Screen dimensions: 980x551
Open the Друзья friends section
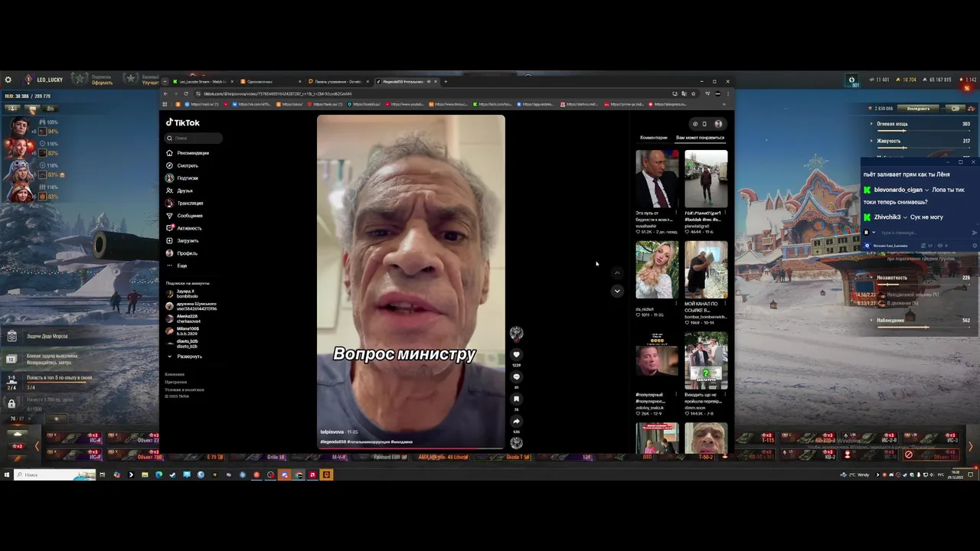point(180,191)
